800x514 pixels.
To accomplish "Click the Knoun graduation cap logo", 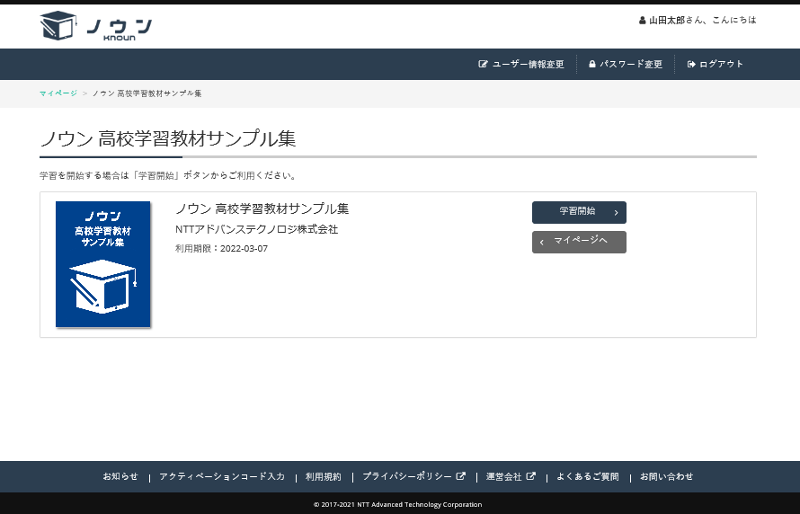I will pyautogui.click(x=59, y=26).
